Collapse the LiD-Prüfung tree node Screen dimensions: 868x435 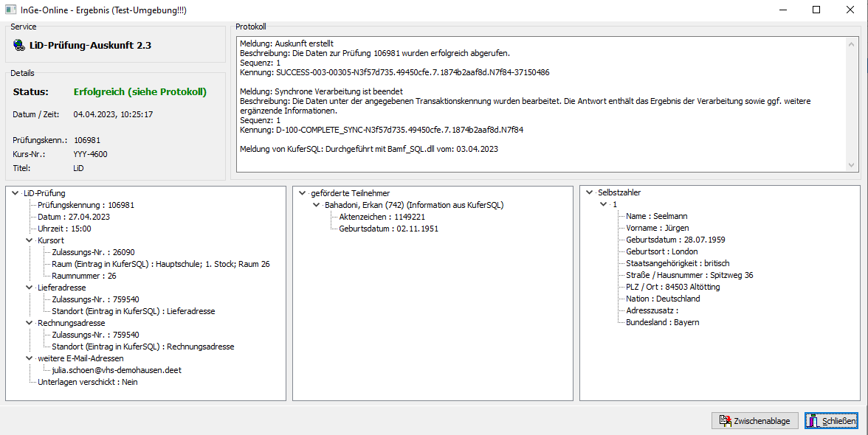[15, 193]
